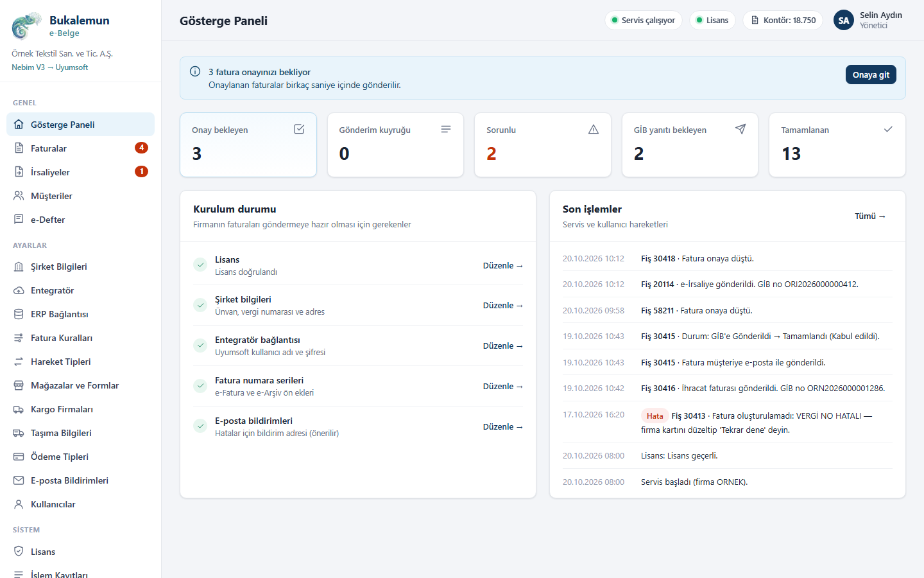The height and width of the screenshot is (578, 924).
Task: Open the Onay bekleyen card
Action: pos(248,144)
